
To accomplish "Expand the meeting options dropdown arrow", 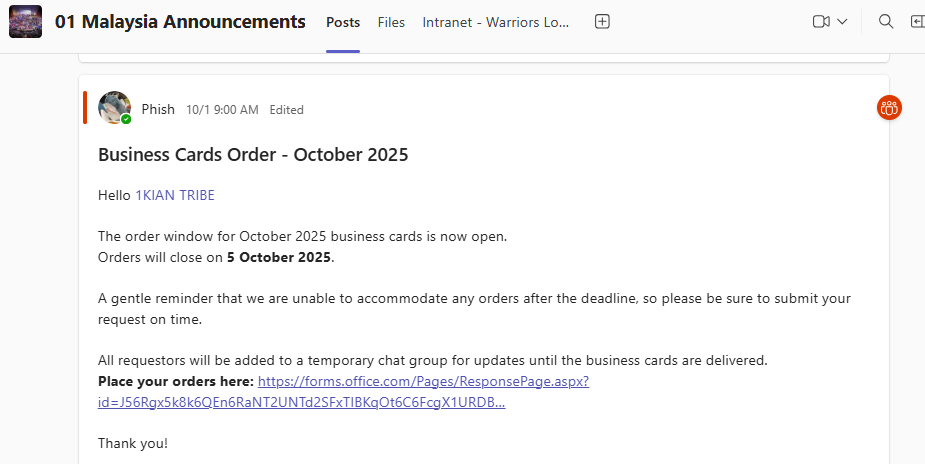I will [x=842, y=22].
